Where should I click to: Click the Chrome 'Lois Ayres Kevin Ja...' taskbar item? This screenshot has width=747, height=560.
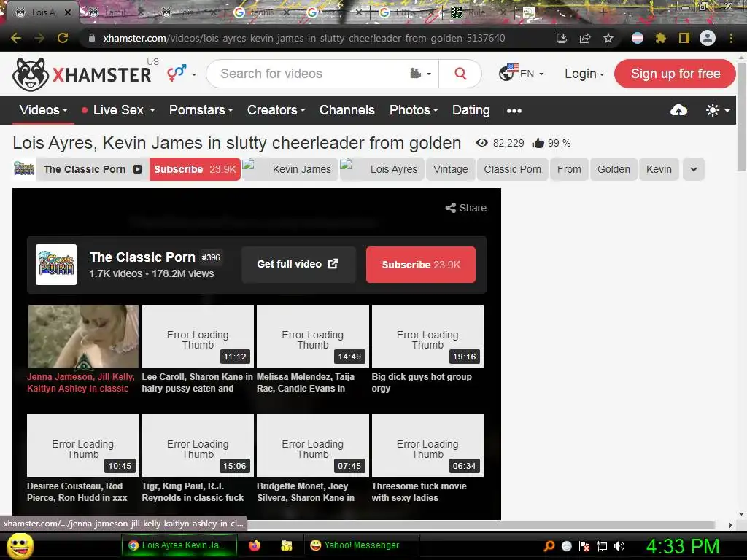tap(179, 545)
